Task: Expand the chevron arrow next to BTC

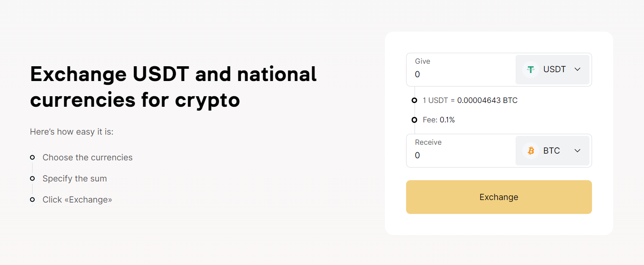Action: click(x=578, y=151)
